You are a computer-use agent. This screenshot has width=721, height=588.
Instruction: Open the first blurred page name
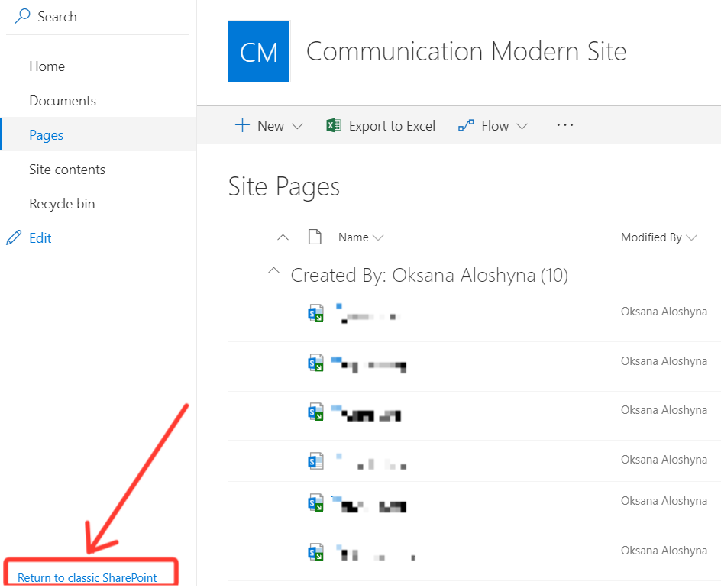(368, 314)
